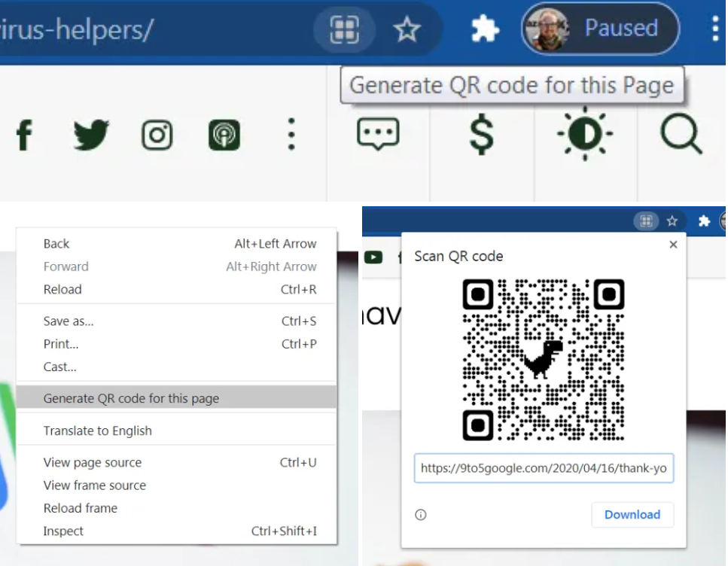Open the site's Twitter bird icon

[x=91, y=135]
